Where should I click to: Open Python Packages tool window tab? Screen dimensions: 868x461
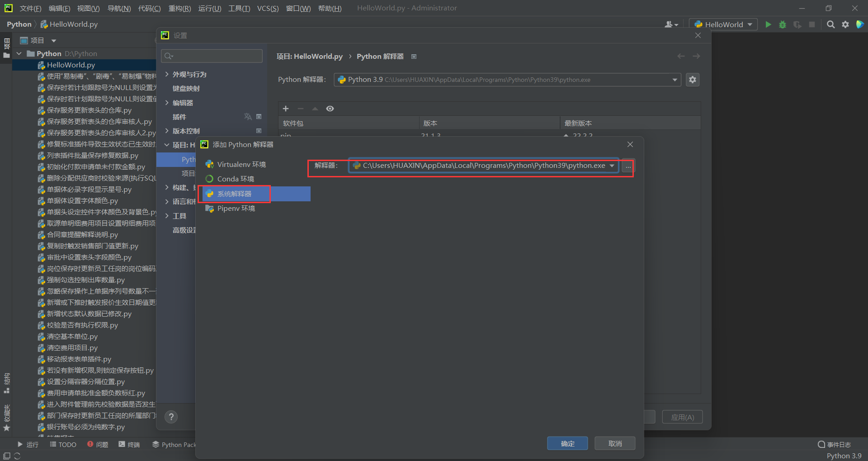pyautogui.click(x=175, y=445)
